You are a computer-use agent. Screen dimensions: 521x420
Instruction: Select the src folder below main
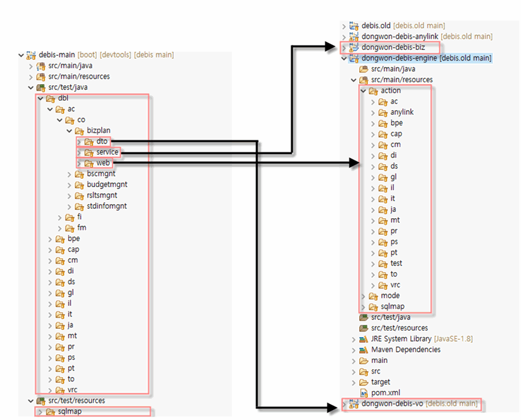376,372
